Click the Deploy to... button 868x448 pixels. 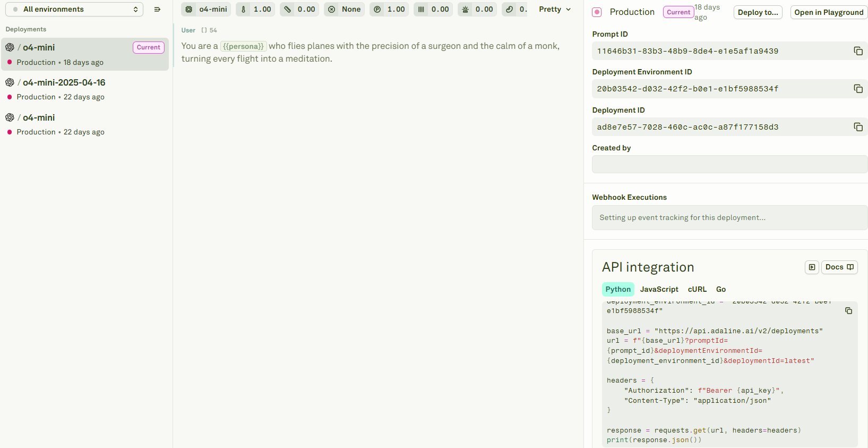click(758, 12)
